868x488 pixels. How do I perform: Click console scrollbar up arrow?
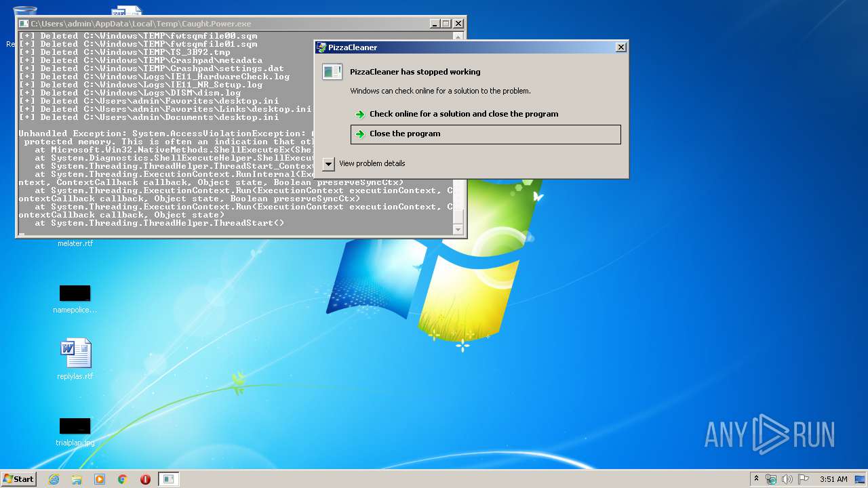point(458,37)
